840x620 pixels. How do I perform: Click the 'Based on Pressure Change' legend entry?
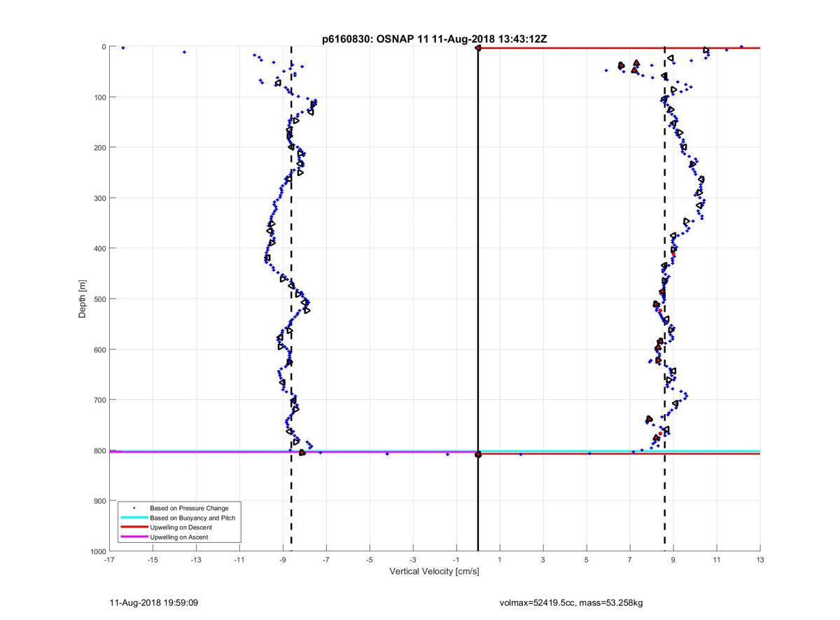(189, 508)
